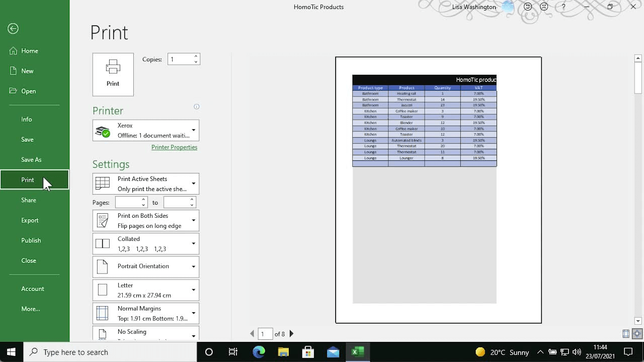
Task: Click the Show Margins icon
Action: point(626,334)
